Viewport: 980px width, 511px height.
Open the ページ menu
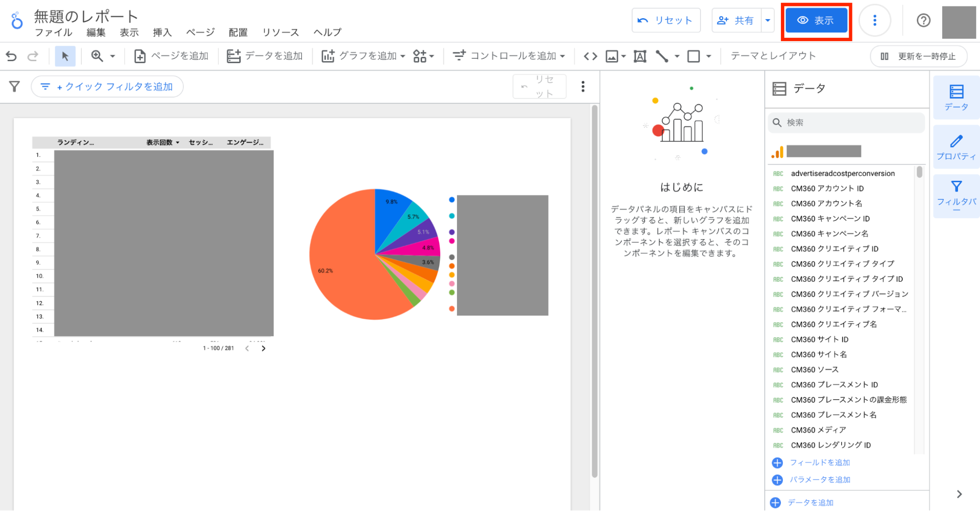[x=201, y=32]
